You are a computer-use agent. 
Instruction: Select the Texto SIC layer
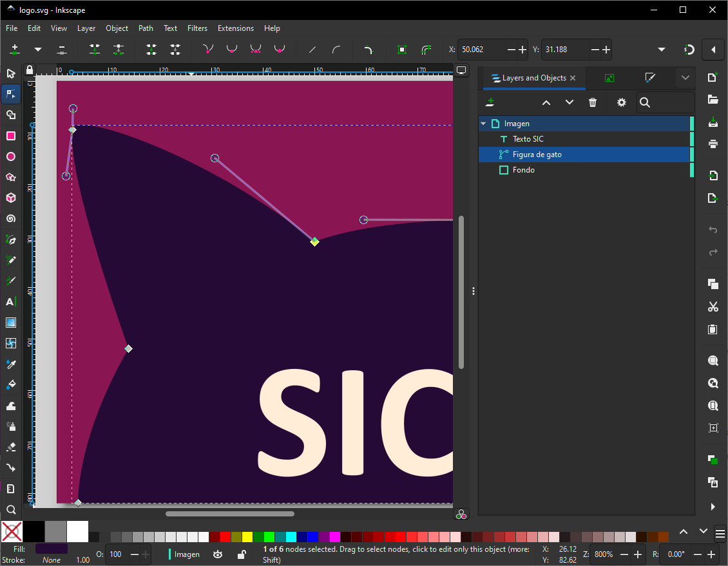(528, 139)
